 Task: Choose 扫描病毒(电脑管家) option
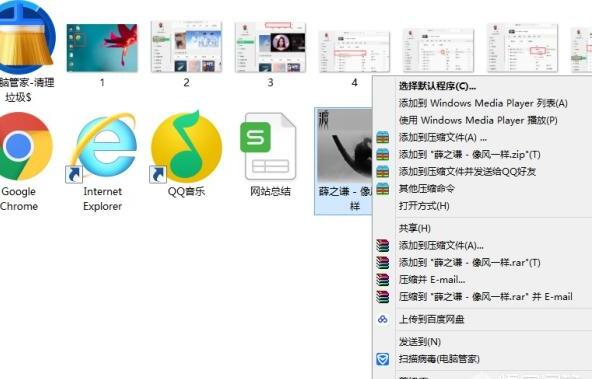[439, 359]
